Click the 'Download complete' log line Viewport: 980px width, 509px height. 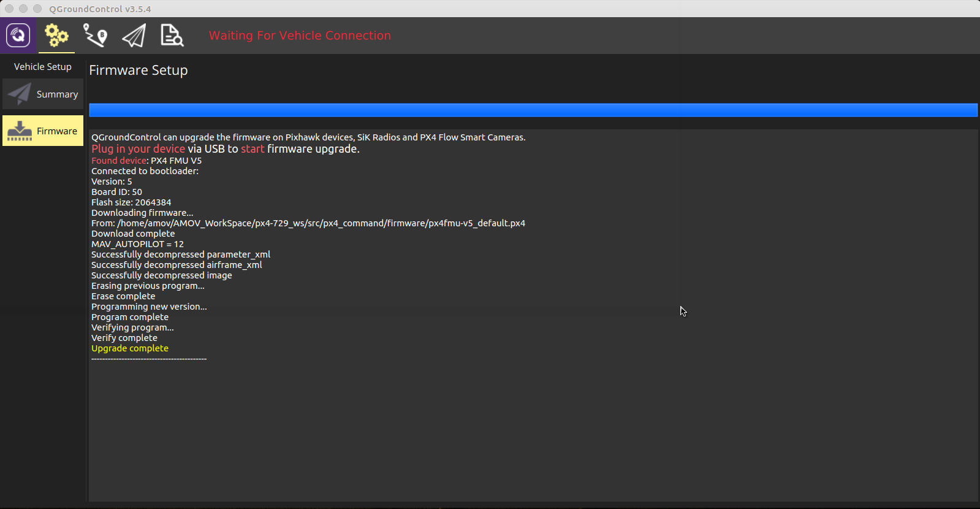coord(133,234)
